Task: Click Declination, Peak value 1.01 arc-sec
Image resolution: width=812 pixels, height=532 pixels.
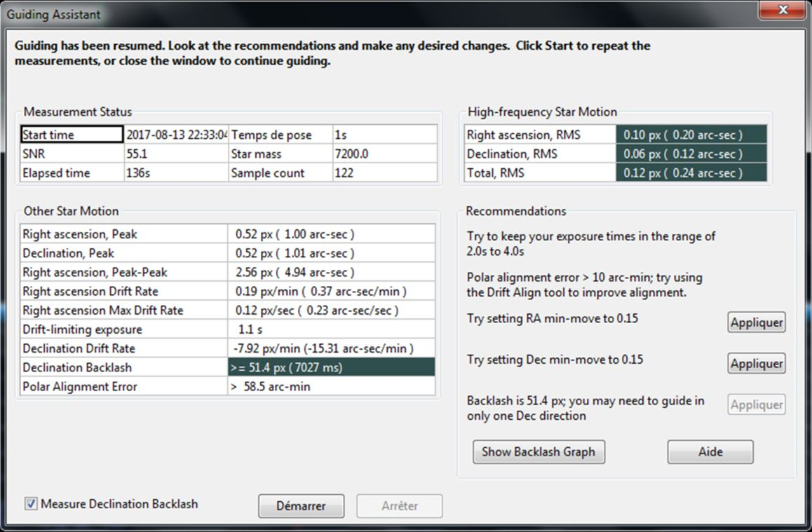Action: click(332, 253)
